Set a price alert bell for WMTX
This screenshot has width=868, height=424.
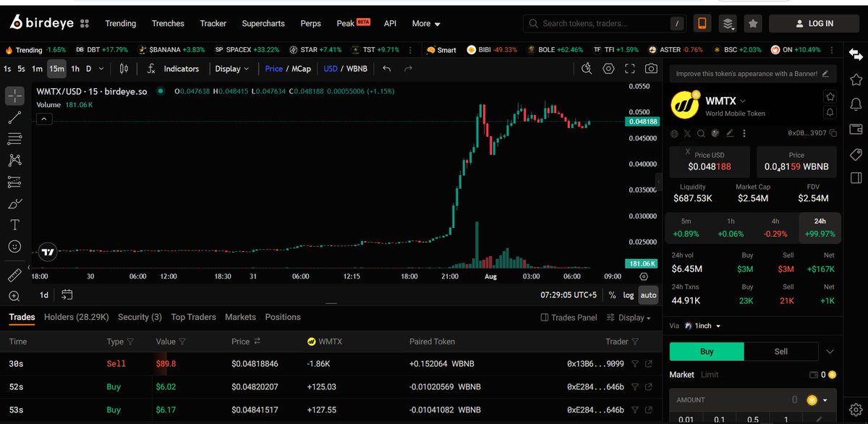(830, 113)
